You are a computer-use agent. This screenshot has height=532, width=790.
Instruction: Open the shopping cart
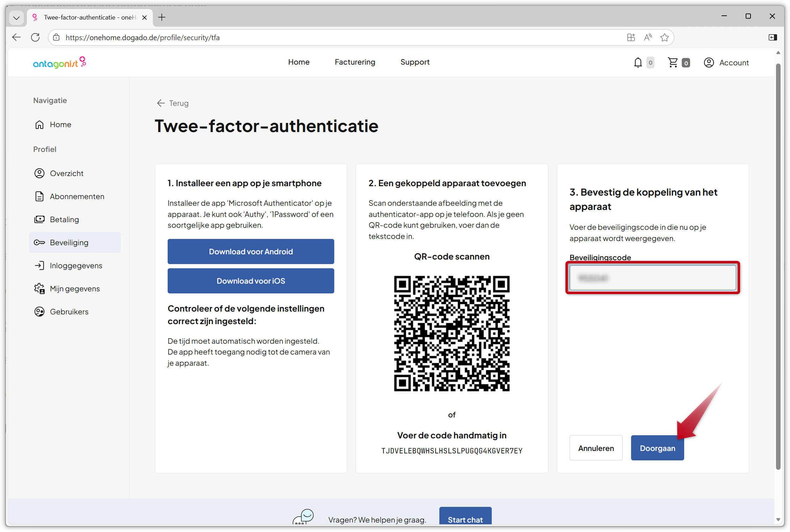(x=673, y=62)
